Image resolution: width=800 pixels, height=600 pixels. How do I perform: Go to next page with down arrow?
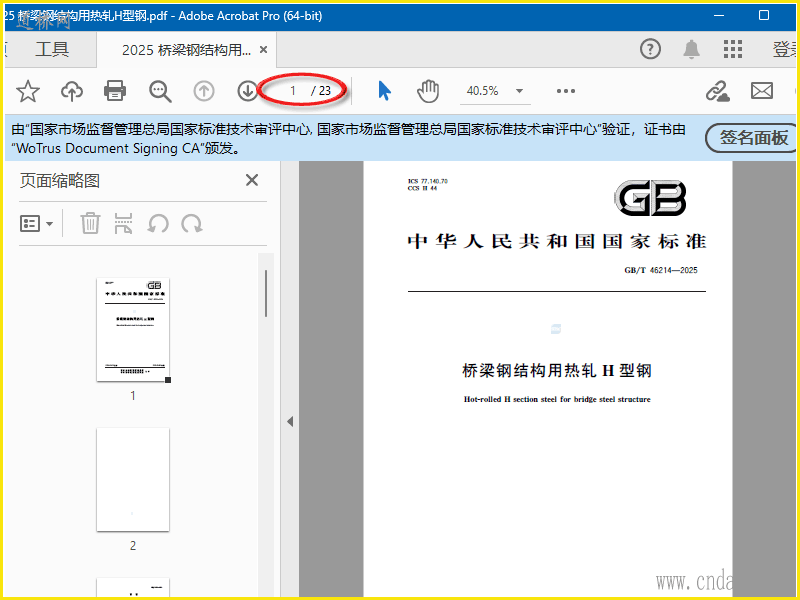[x=247, y=91]
